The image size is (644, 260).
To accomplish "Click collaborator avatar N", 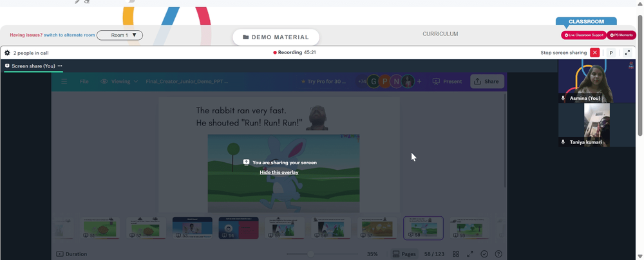I will coord(396,81).
